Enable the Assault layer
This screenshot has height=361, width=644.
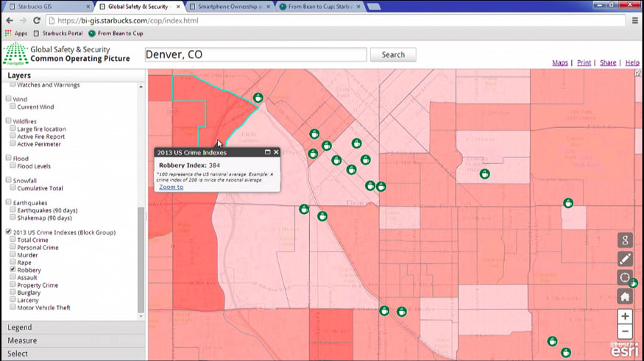[13, 277]
